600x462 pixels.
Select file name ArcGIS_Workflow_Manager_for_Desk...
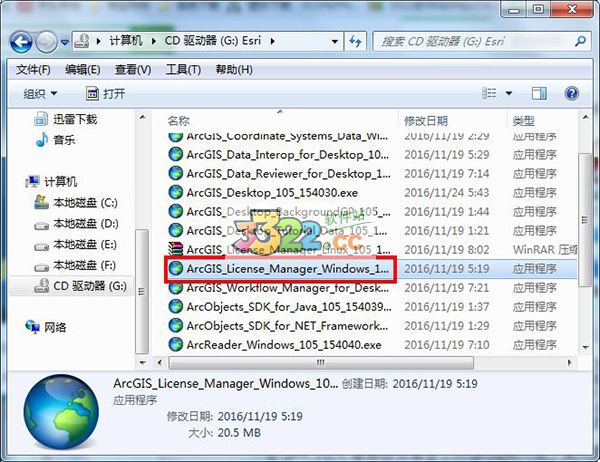288,288
